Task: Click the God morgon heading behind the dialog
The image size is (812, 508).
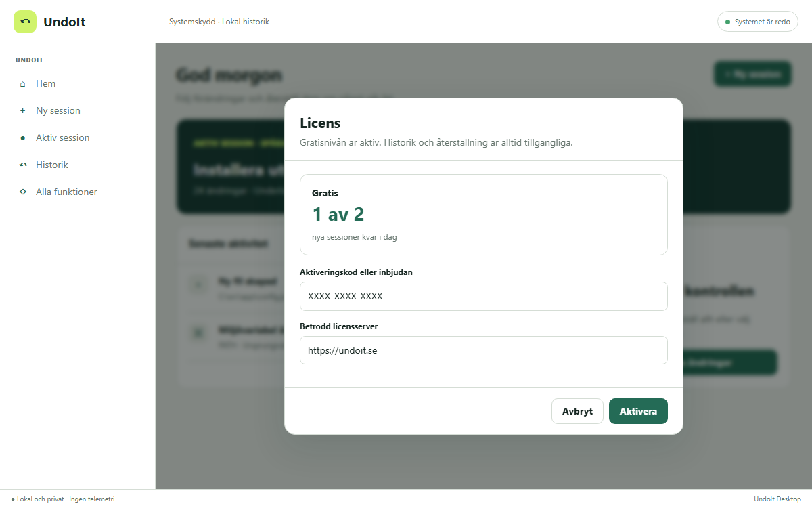Action: click(229, 75)
